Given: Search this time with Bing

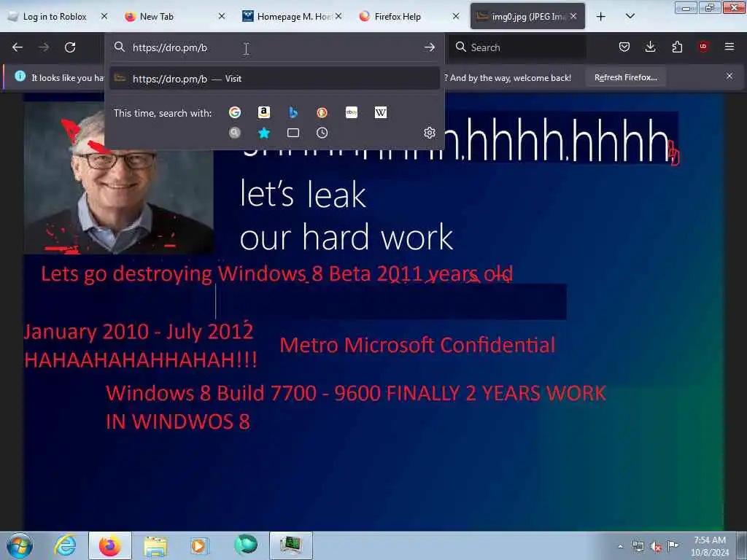Looking at the screenshot, I should [x=293, y=112].
